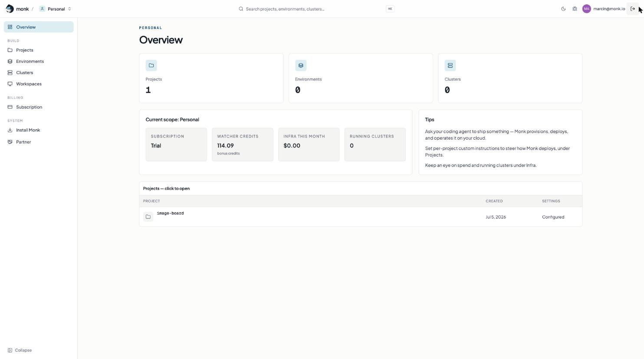This screenshot has width=644, height=359.
Task: Open Environments in the sidebar
Action: click(x=39, y=61)
